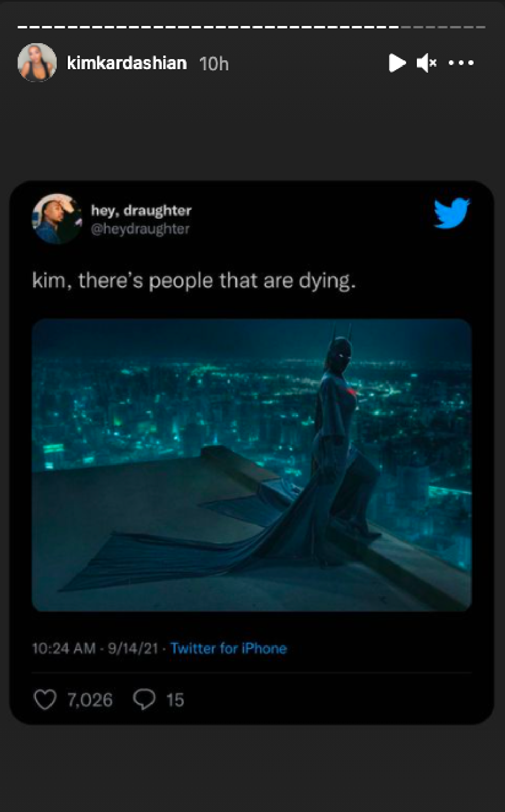Click the 10:24 AM 9/14/21 timestamp
Screen dimensions: 505x812
(x=95, y=648)
